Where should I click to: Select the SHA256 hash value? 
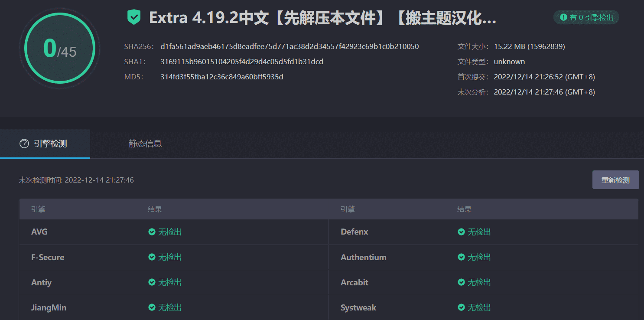click(289, 46)
